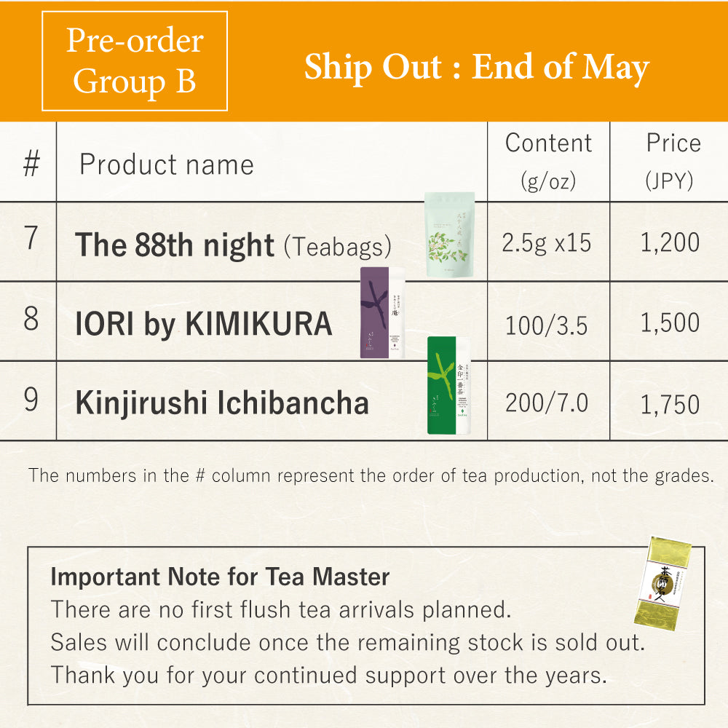Screen dimensions: 728x728
Task: Click the 1,500 price cell
Action: coord(670,323)
